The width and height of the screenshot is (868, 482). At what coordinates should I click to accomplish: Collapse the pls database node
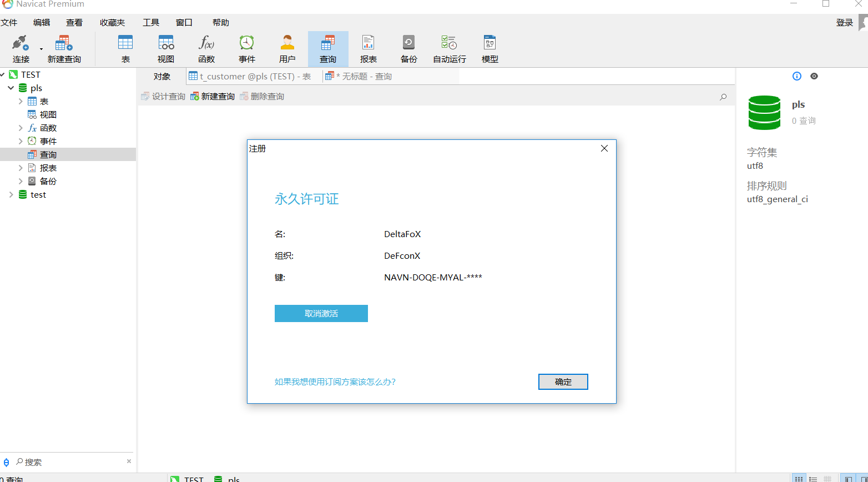pyautogui.click(x=11, y=88)
